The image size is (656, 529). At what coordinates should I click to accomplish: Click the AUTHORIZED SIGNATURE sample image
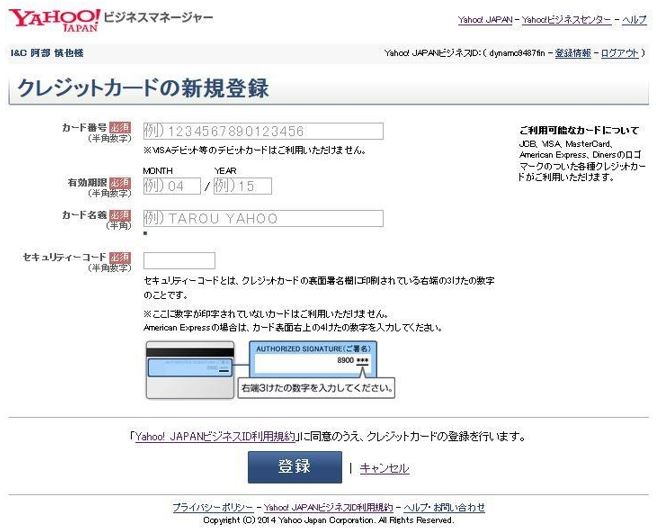pyautogui.click(x=313, y=360)
